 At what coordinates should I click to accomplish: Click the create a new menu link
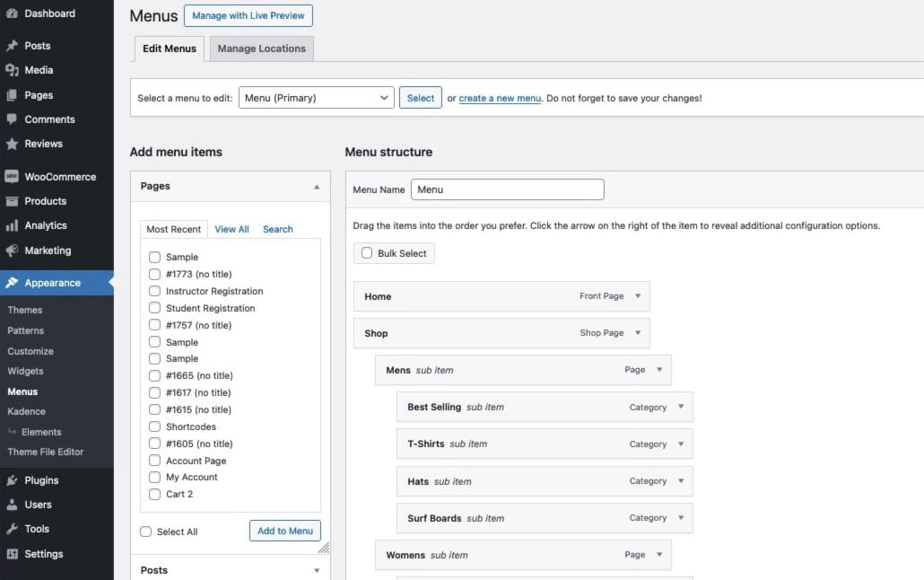pyautogui.click(x=500, y=98)
